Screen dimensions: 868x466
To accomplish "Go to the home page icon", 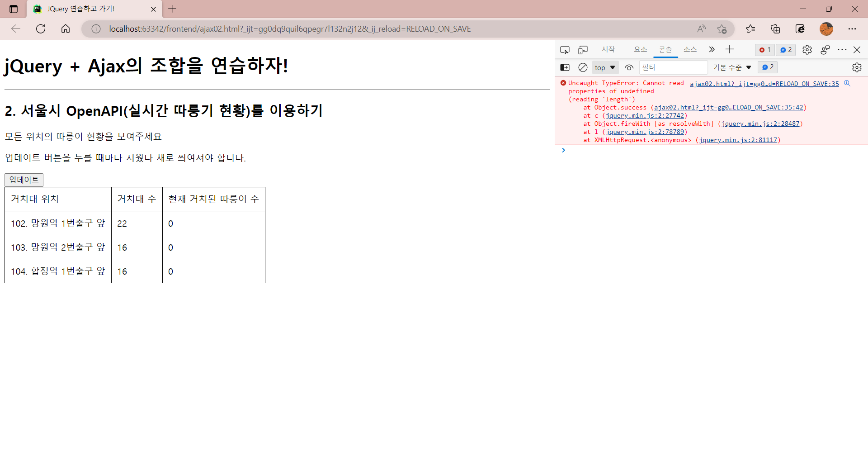I will pyautogui.click(x=66, y=29).
